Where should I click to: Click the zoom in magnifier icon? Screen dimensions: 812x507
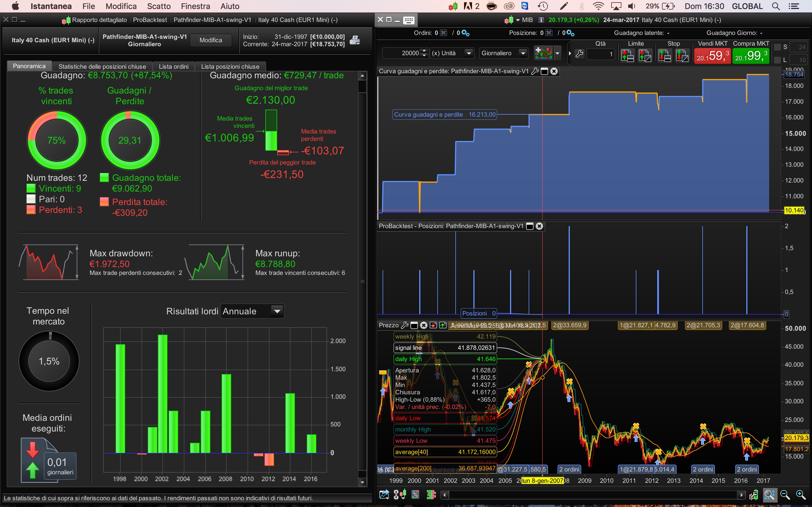pos(801,495)
